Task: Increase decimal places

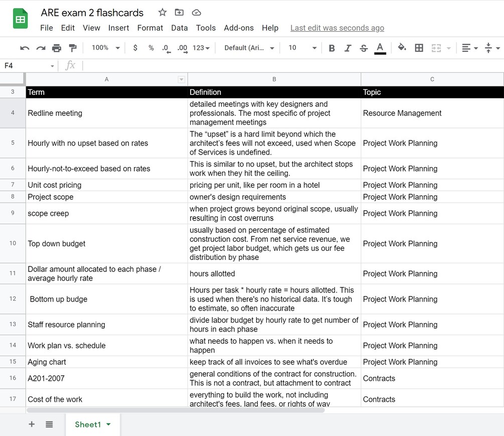Action: point(183,48)
